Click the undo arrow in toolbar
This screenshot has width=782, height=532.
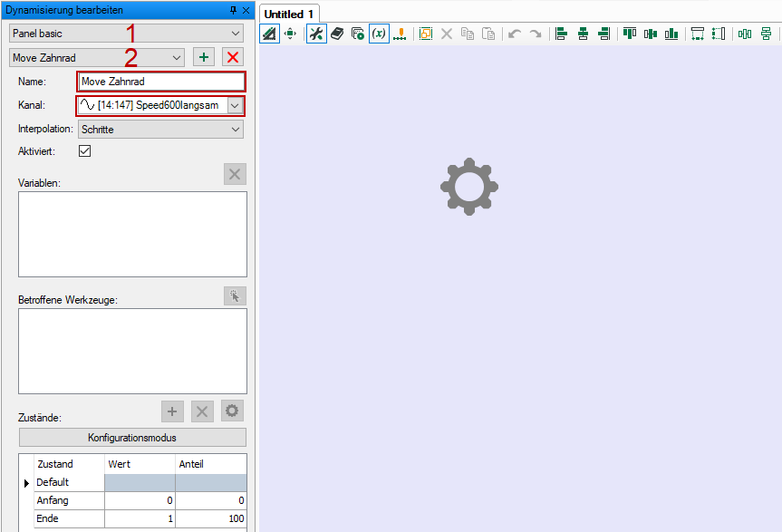tap(514, 34)
